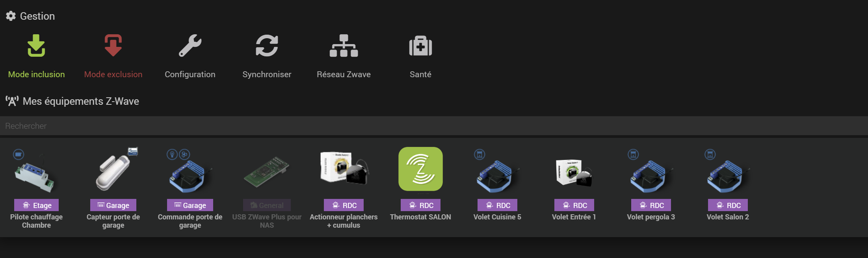868x258 pixels.
Task: Click the RDC tag above Thermostat SALON
Action: point(420,205)
